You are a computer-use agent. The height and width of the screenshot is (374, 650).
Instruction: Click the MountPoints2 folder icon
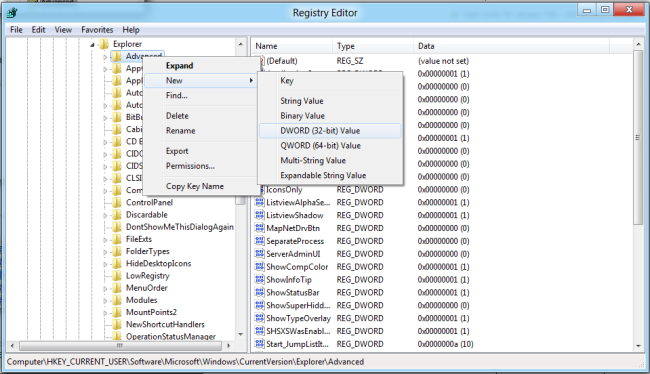117,312
